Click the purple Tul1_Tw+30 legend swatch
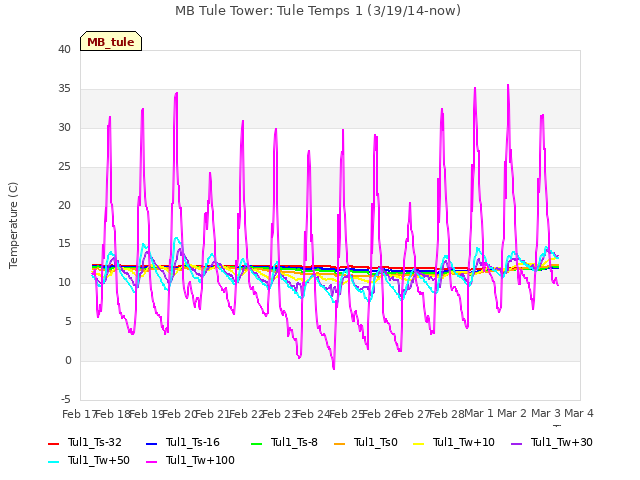This screenshot has width=640, height=480. (516, 443)
